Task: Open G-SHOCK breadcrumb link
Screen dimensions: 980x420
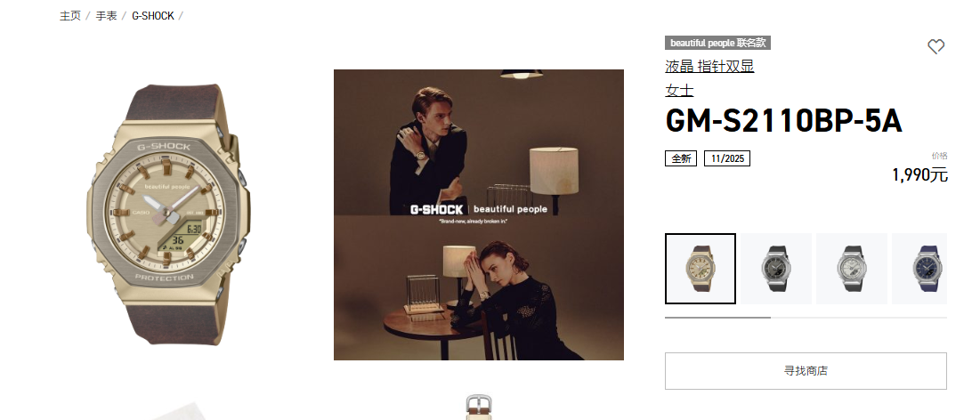Action: 153,16
